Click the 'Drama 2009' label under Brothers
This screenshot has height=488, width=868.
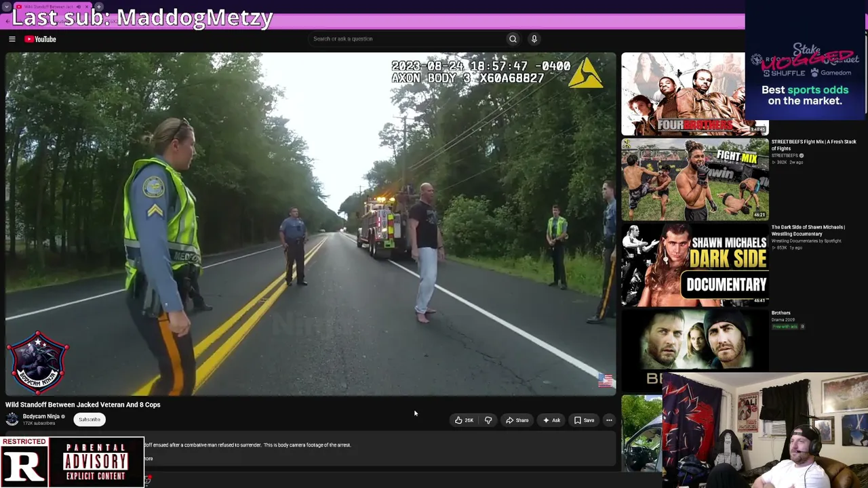783,320
